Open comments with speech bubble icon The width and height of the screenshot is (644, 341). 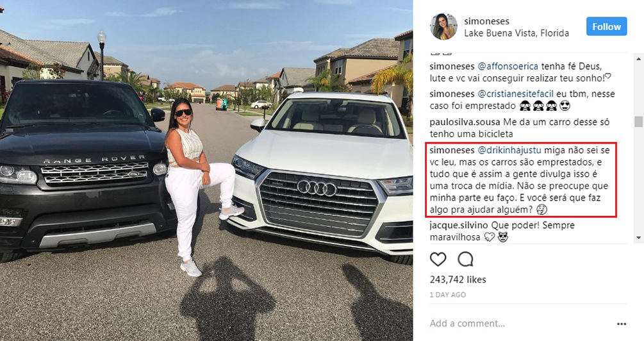coord(465,259)
